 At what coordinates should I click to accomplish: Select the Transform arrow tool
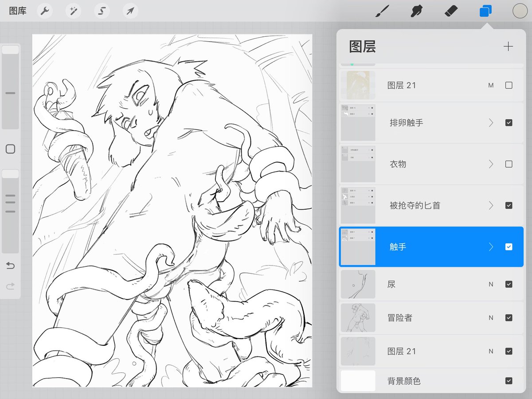[130, 11]
